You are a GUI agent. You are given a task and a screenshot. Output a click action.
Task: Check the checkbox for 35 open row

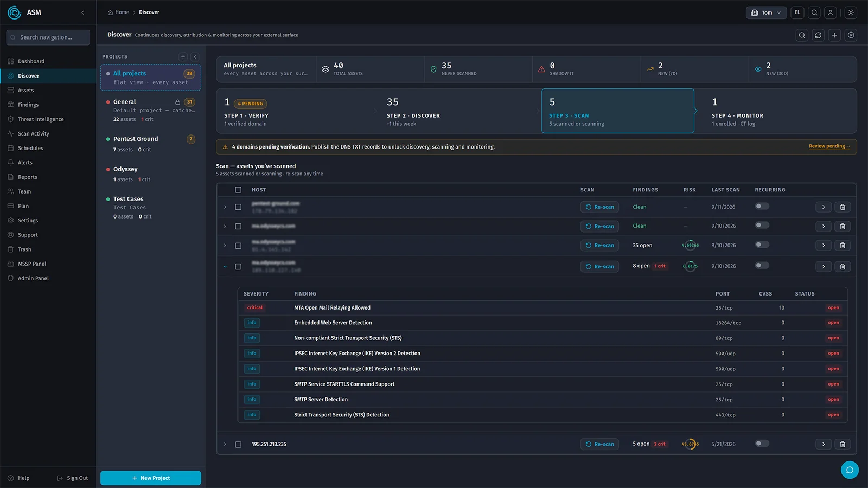[x=238, y=246]
